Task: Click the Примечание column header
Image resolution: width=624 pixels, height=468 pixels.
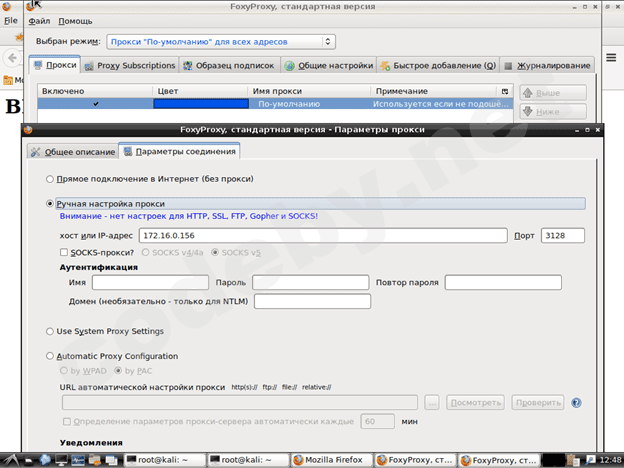Action: [433, 91]
